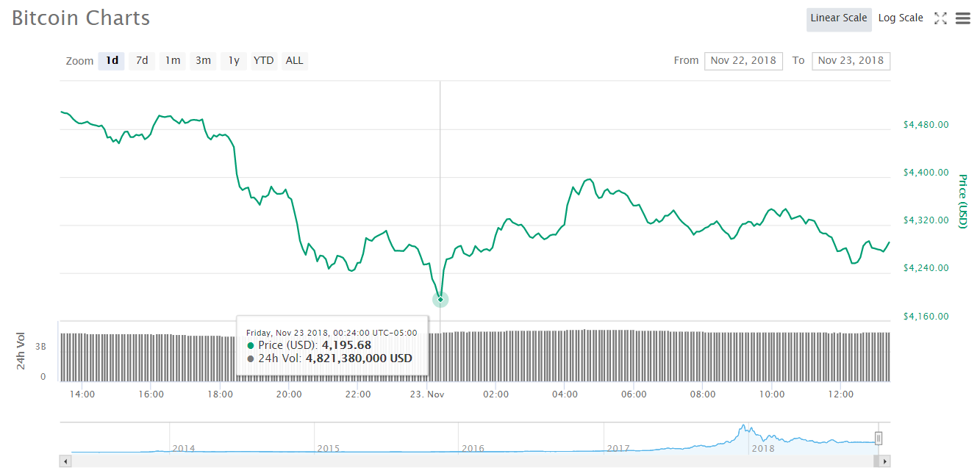Click 2016 in the navigator timeline
The height and width of the screenshot is (476, 980).
473,448
